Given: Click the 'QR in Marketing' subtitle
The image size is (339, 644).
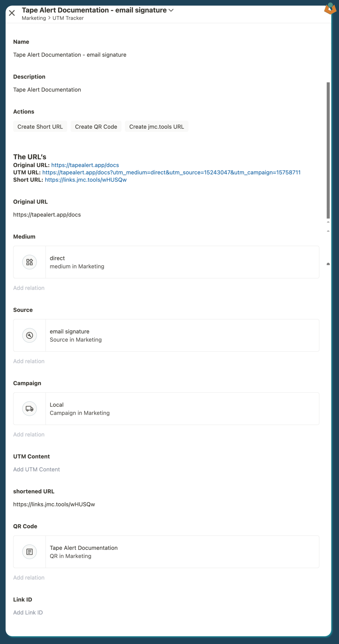Looking at the screenshot, I should [x=70, y=556].
